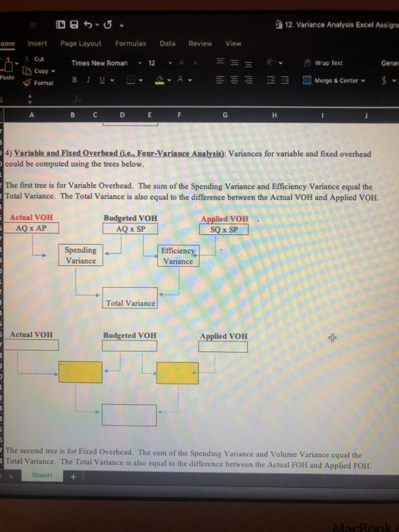Apply cell borders with the borders icon
The image size is (399, 532).
(x=131, y=80)
